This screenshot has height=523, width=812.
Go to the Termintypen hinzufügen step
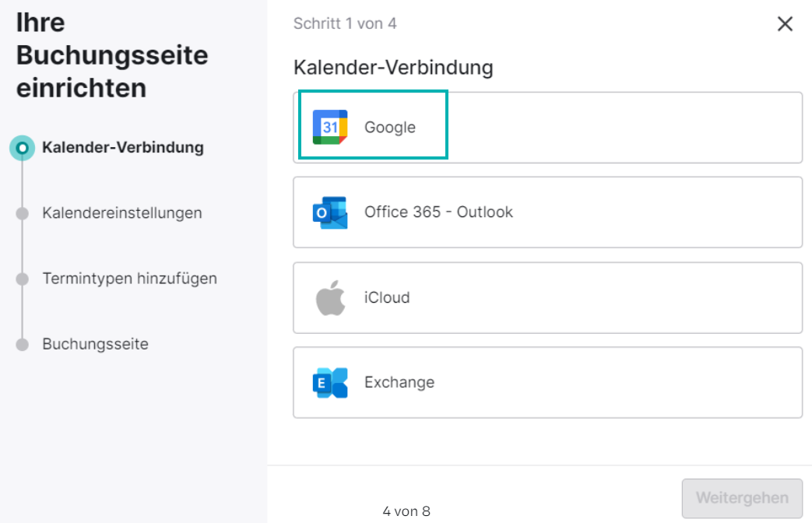pos(129,279)
